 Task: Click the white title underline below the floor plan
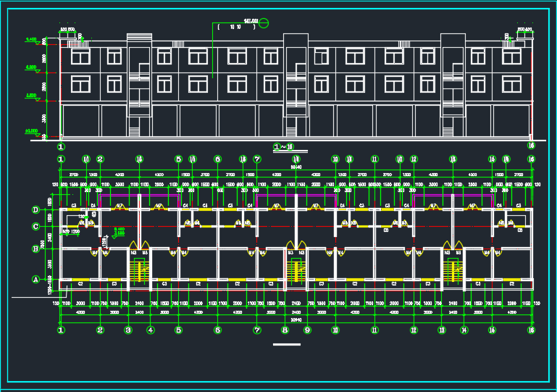287,344
